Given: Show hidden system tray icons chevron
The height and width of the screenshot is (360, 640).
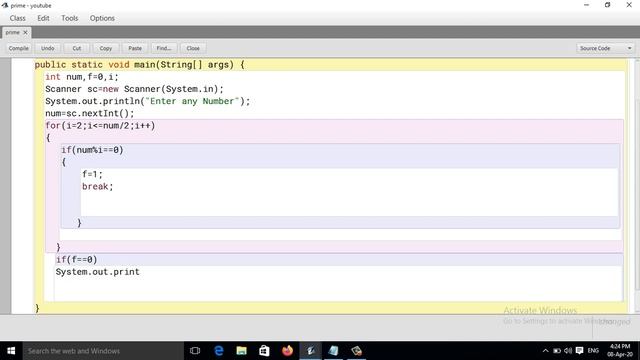Looking at the screenshot, I should pyautogui.click(x=545, y=351).
